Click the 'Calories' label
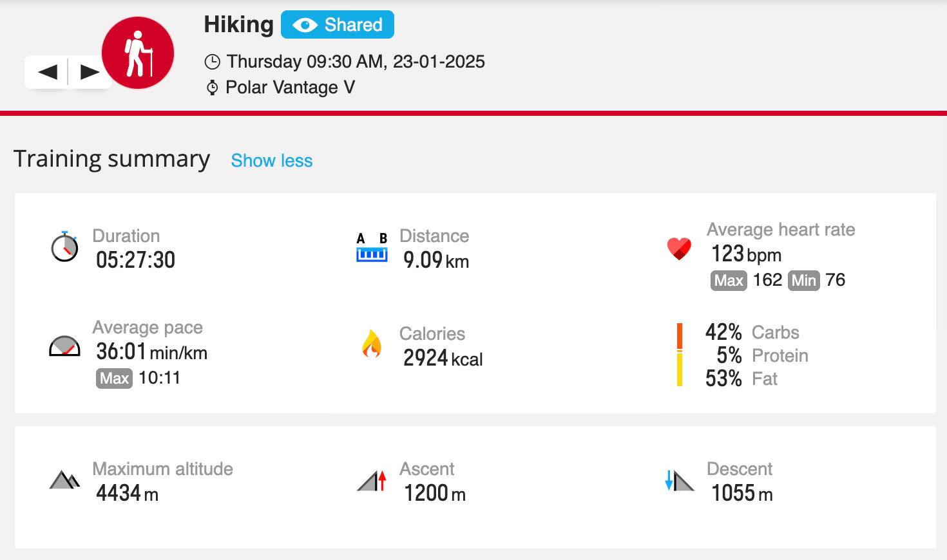The width and height of the screenshot is (947, 560). (432, 333)
